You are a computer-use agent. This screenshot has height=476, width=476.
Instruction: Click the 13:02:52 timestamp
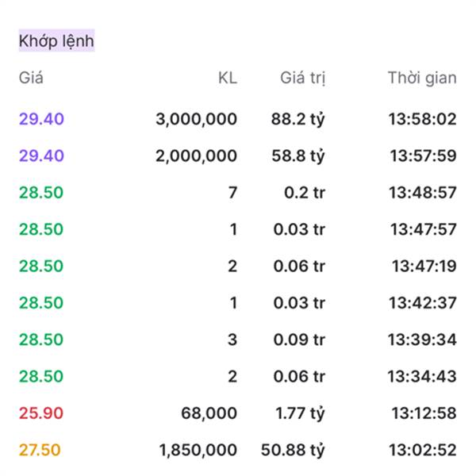pos(423,450)
